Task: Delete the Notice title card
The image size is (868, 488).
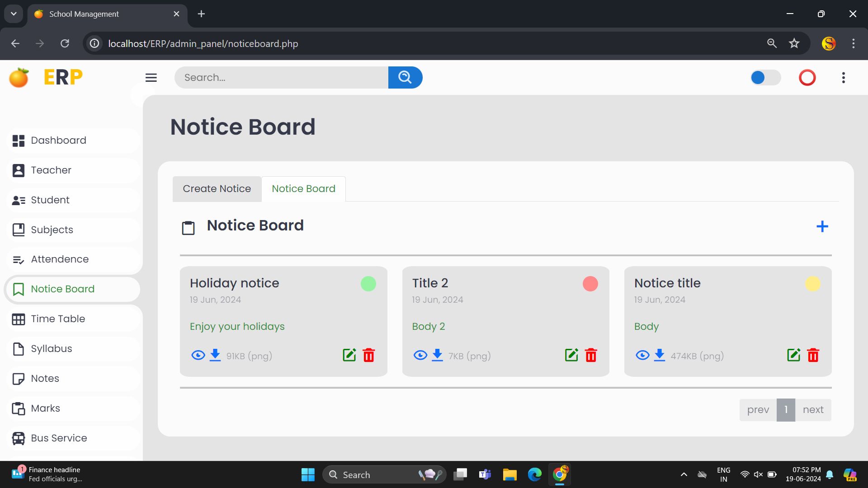Action: (x=813, y=355)
